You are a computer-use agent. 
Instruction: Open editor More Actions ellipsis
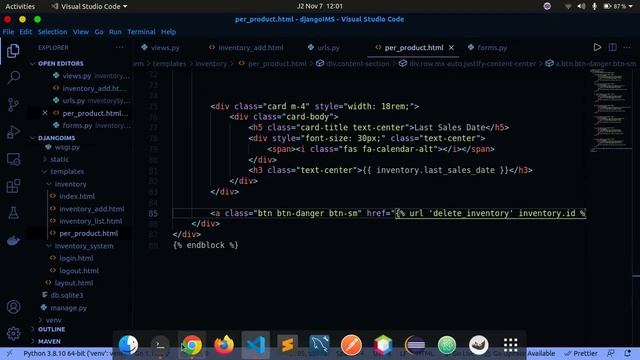click(627, 47)
